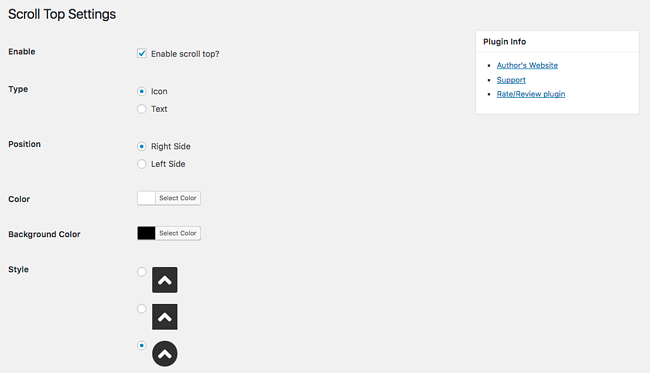Image resolution: width=650 pixels, height=373 pixels.
Task: Click the 'Enable' field label
Action: [x=22, y=52]
